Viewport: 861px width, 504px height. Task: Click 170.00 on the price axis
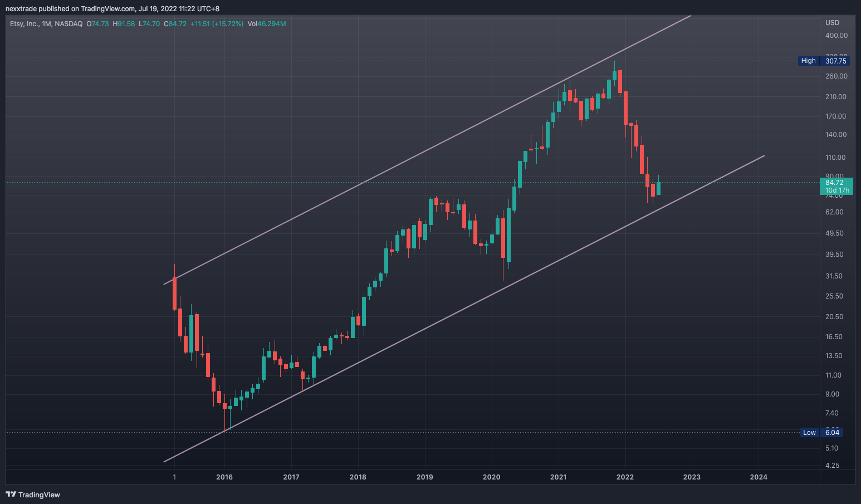835,116
